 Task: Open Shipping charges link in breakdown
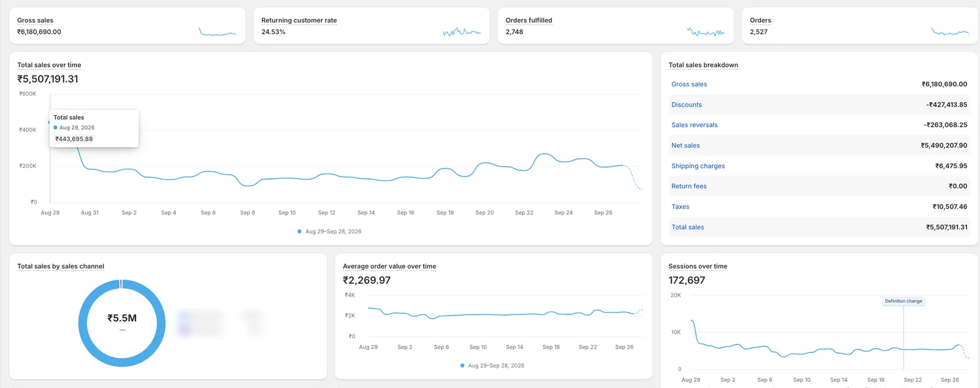(x=698, y=166)
